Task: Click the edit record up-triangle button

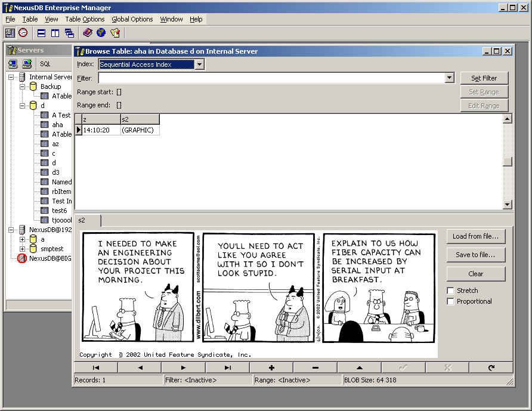Action: 359,367
